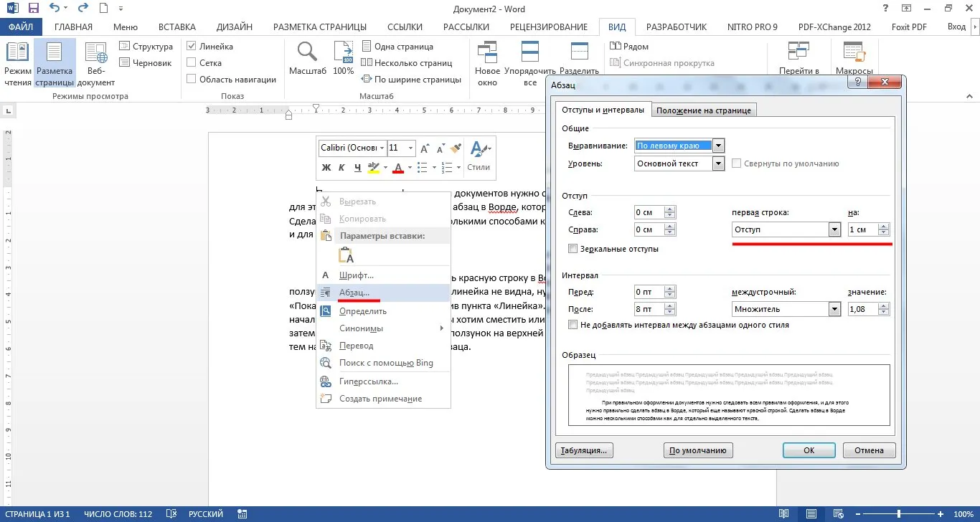Toggle italic К in mini toolbar

point(342,167)
